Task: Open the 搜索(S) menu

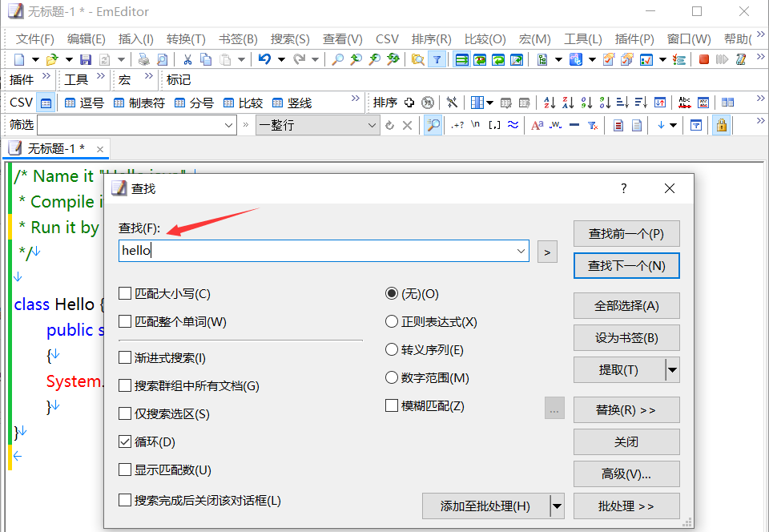Action: pyautogui.click(x=289, y=38)
